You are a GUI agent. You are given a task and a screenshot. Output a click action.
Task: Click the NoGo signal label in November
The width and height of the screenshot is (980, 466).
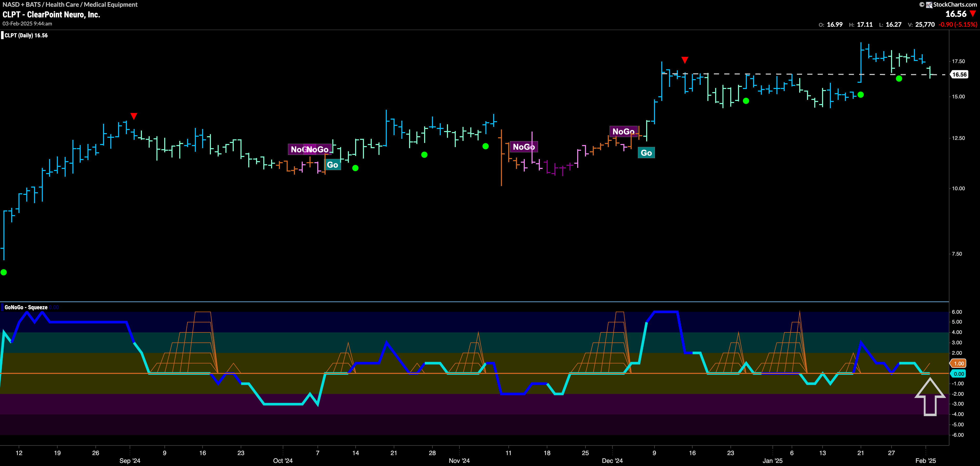pos(524,147)
